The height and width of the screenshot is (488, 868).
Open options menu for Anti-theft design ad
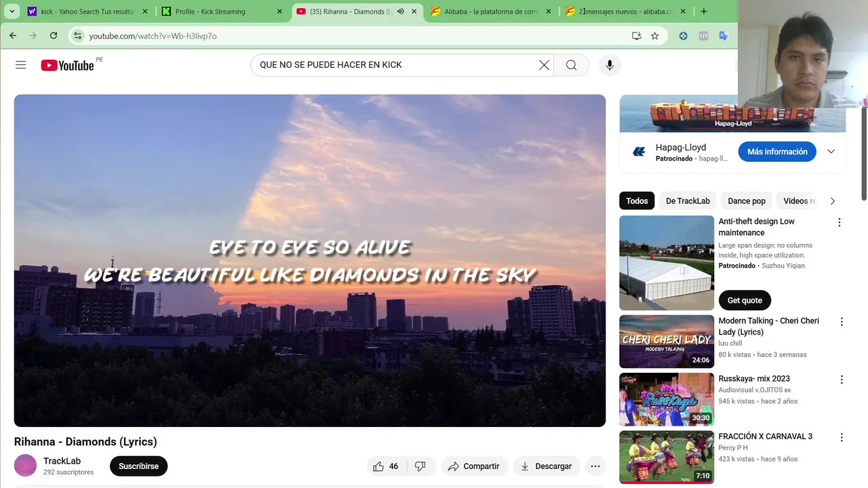839,222
